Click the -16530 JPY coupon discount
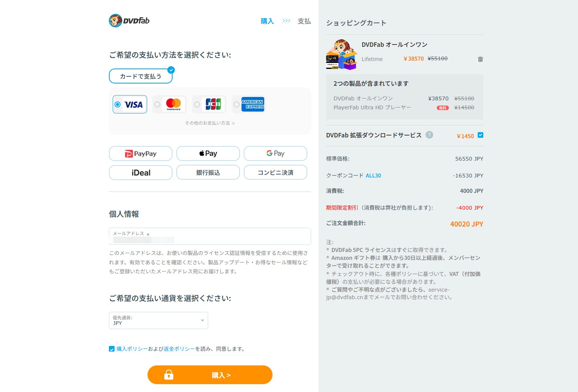The height and width of the screenshot is (392, 578). point(468,176)
